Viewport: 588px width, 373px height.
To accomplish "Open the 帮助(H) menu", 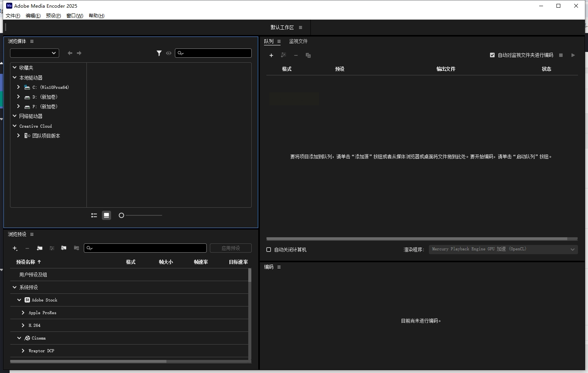I will 96,16.
